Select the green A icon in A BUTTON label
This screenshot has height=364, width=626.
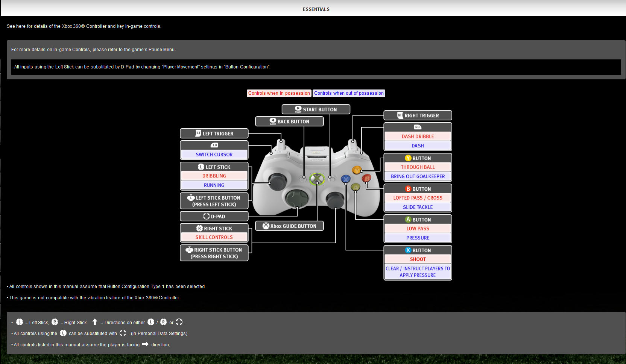click(408, 220)
